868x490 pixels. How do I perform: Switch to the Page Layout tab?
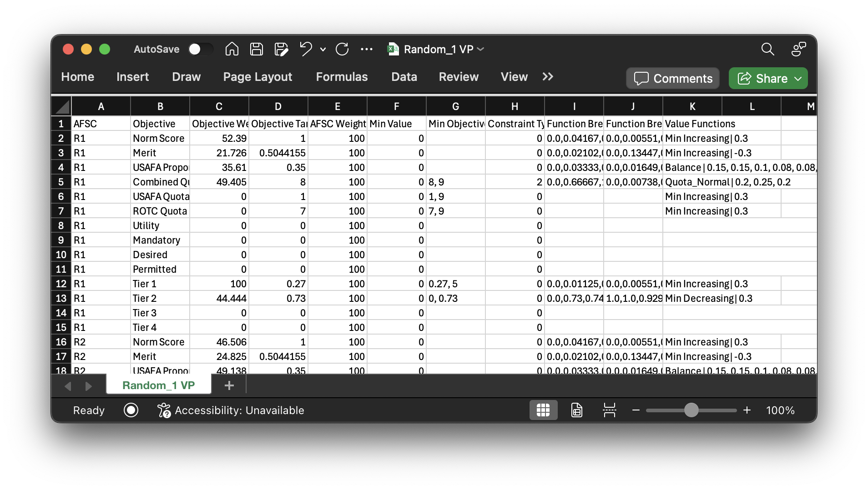click(x=257, y=77)
